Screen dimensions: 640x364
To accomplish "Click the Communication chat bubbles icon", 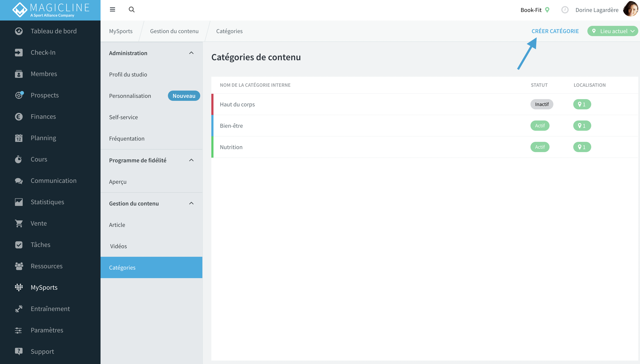I will tap(19, 181).
